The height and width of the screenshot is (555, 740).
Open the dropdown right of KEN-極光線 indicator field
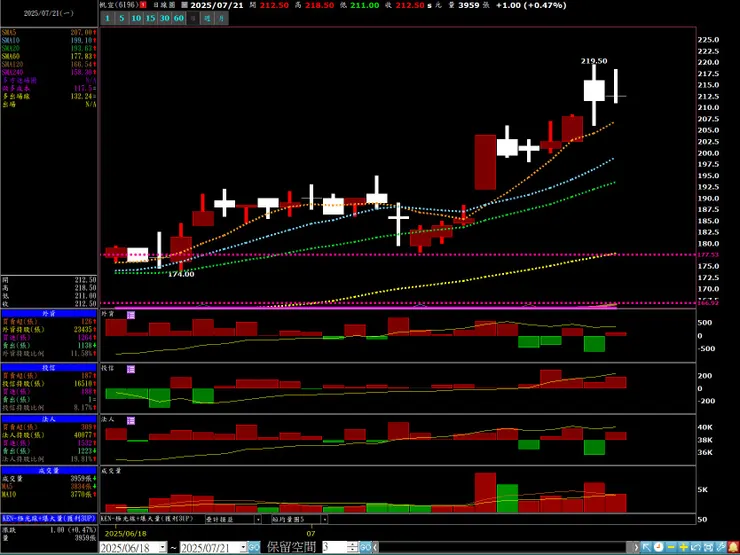(258, 519)
